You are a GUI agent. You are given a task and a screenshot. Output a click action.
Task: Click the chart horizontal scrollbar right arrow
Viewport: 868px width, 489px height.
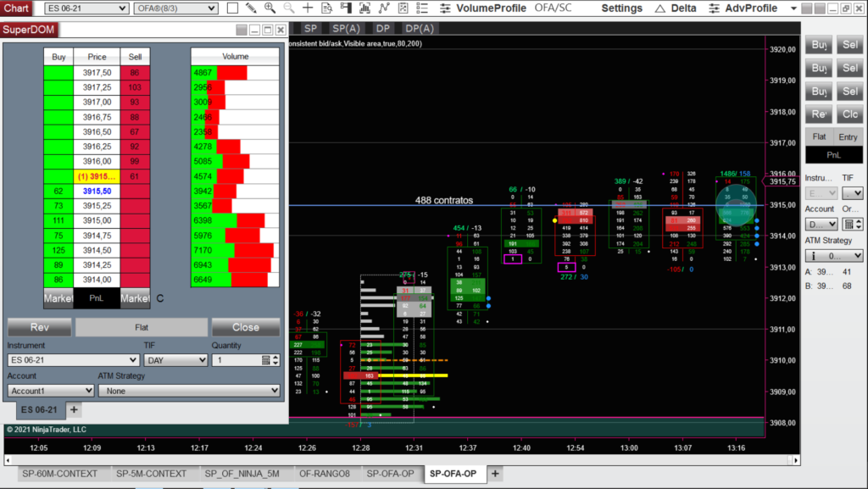coord(796,459)
